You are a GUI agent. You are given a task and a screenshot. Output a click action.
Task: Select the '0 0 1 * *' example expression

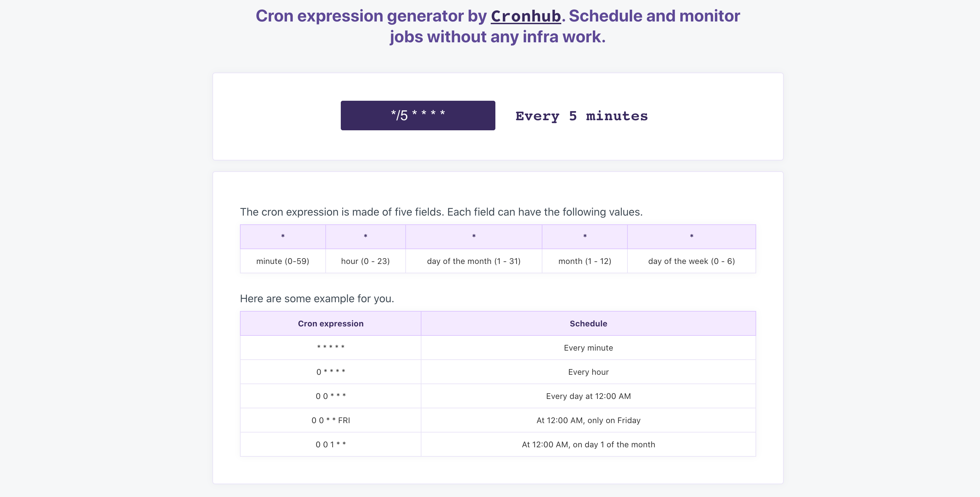pos(330,445)
